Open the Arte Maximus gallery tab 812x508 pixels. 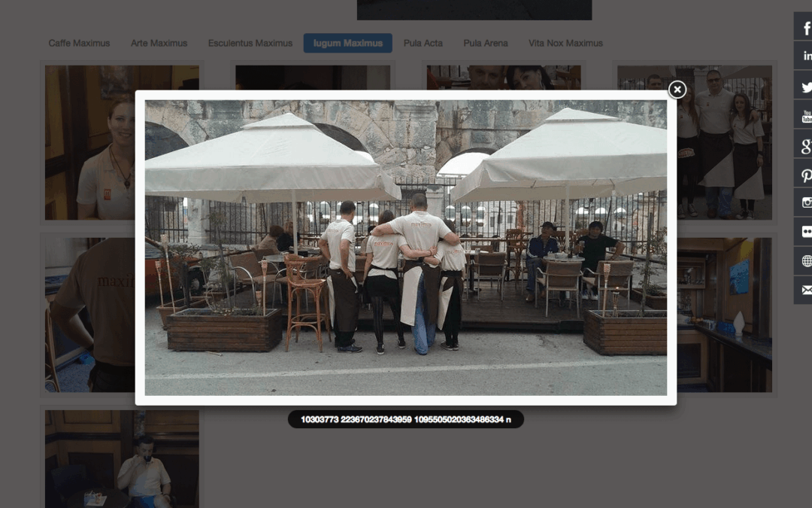pos(159,43)
